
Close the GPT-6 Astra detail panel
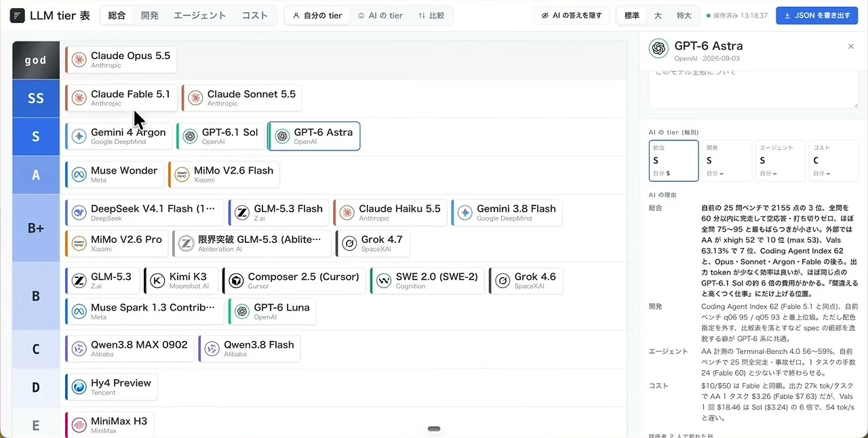click(x=851, y=46)
